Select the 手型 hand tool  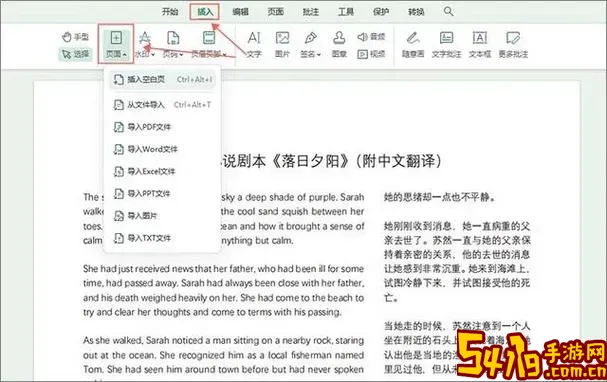[x=75, y=37]
